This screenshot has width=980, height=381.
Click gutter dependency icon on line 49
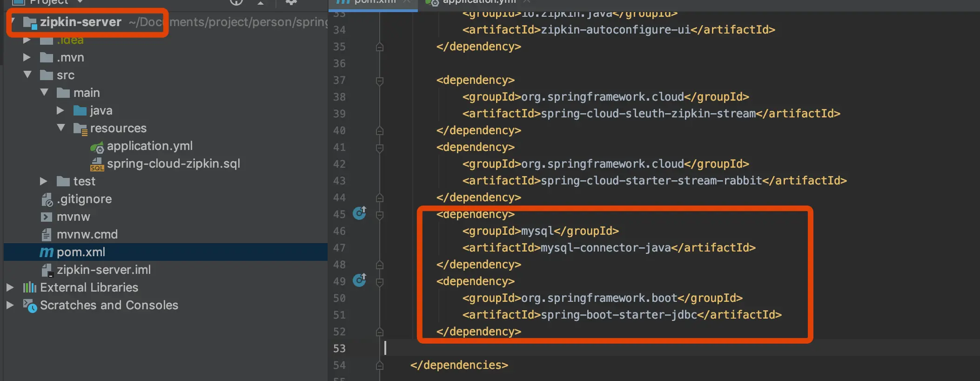360,280
